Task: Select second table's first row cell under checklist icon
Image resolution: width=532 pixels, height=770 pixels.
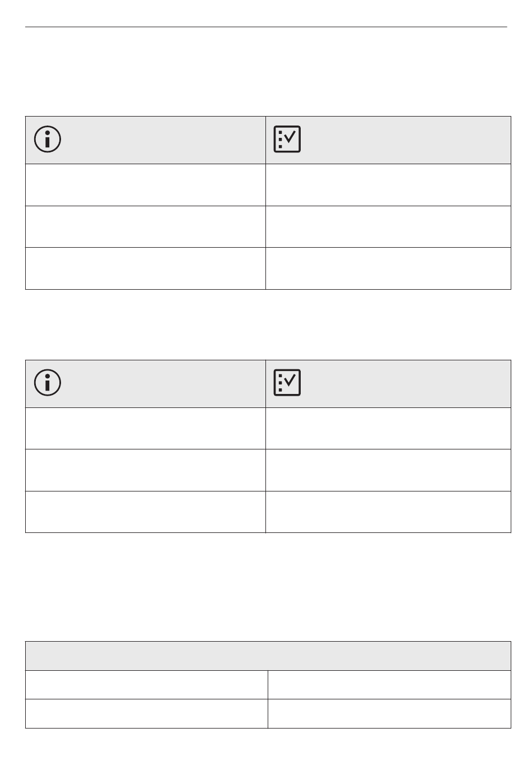Action: [388, 428]
